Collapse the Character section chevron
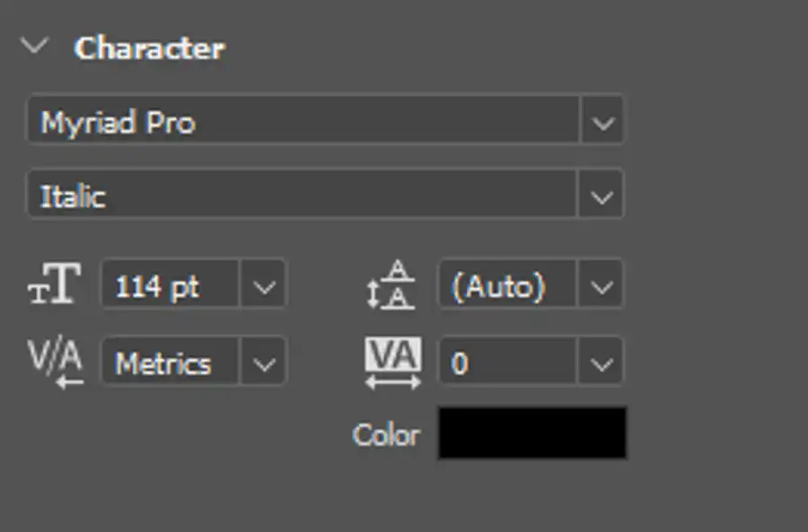The image size is (808, 532). [34, 45]
